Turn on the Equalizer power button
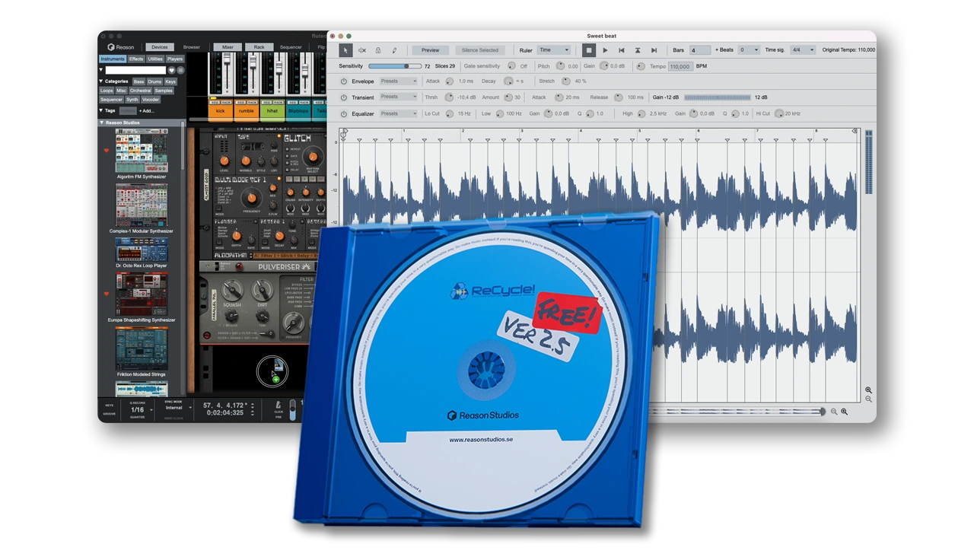Viewport: 974px width, 560px height. tap(343, 113)
